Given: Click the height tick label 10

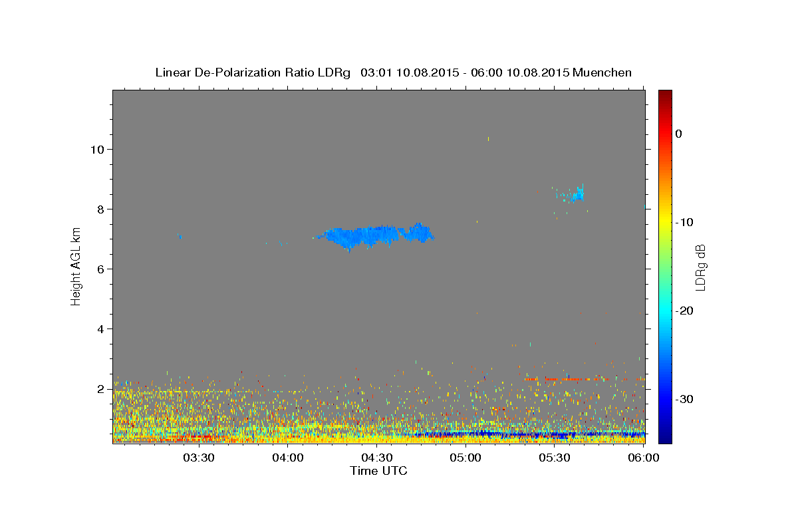Looking at the screenshot, I should 96,149.
